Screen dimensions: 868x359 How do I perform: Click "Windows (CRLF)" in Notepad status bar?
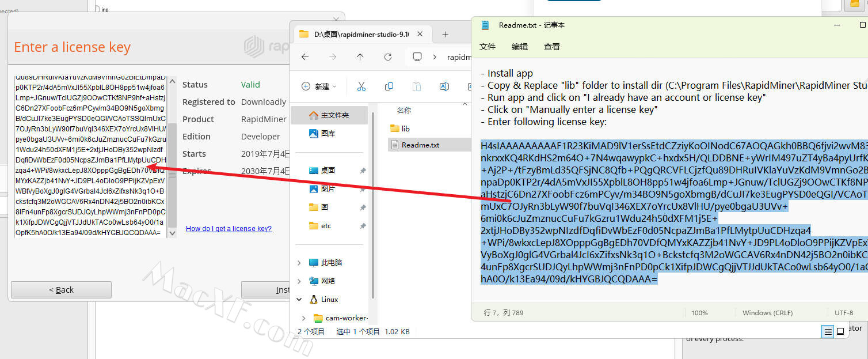767,313
